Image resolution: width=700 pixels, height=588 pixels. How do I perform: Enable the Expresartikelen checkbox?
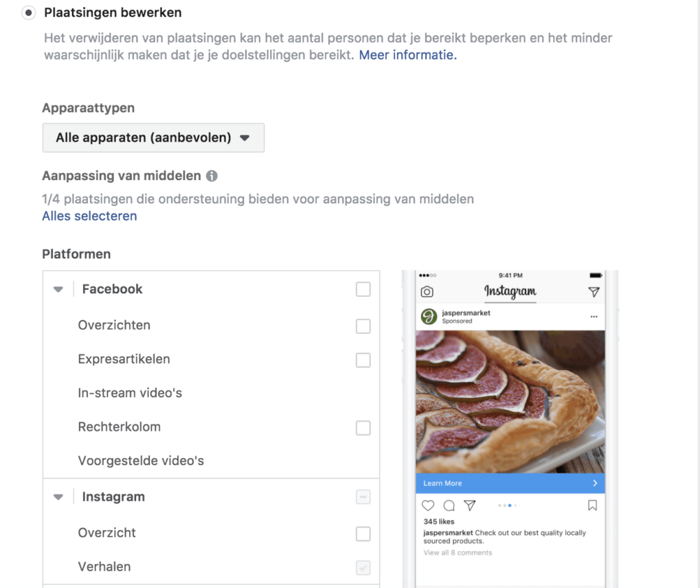pyautogui.click(x=363, y=360)
